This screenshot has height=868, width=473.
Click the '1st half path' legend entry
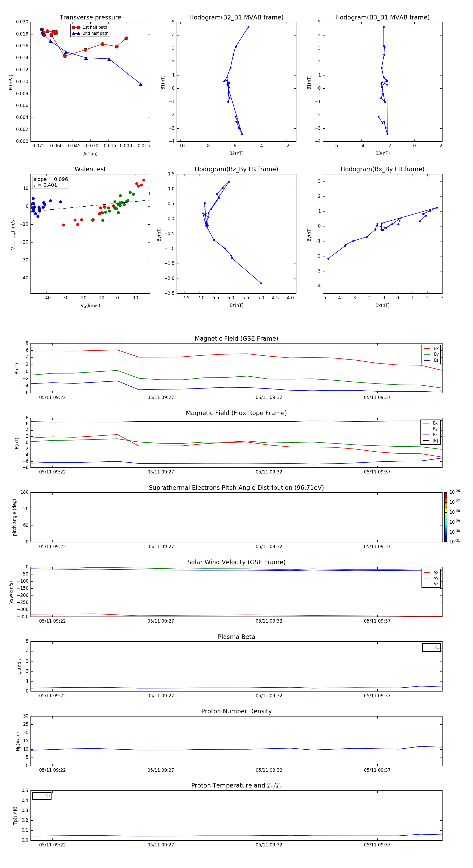click(x=90, y=27)
